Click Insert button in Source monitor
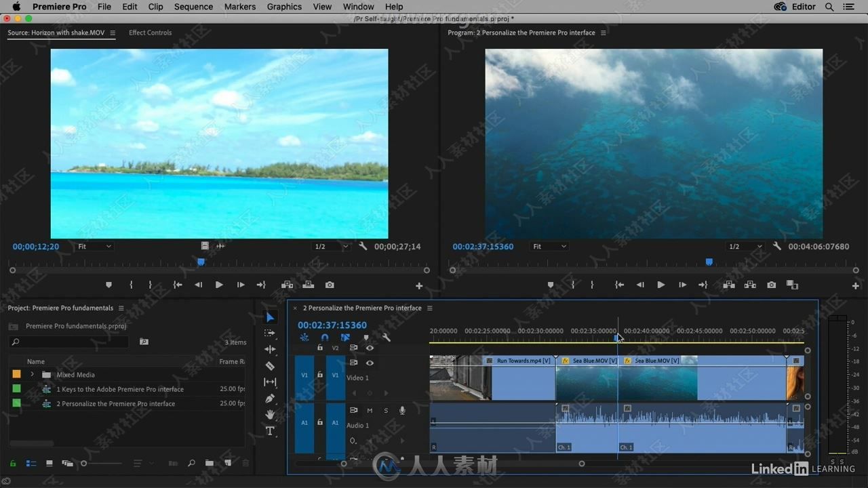868x488 pixels. (x=287, y=285)
